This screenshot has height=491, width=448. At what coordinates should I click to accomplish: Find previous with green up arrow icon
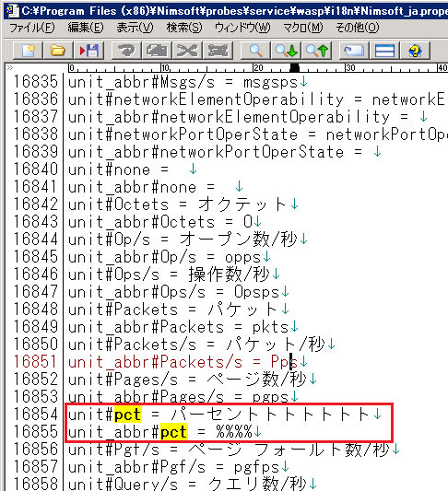(x=317, y=50)
